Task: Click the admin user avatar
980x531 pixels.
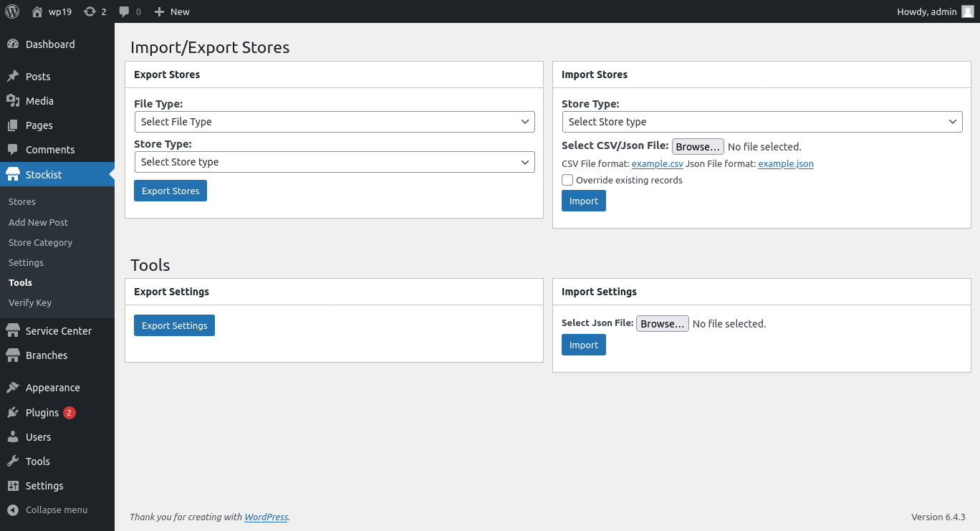Action: [967, 11]
